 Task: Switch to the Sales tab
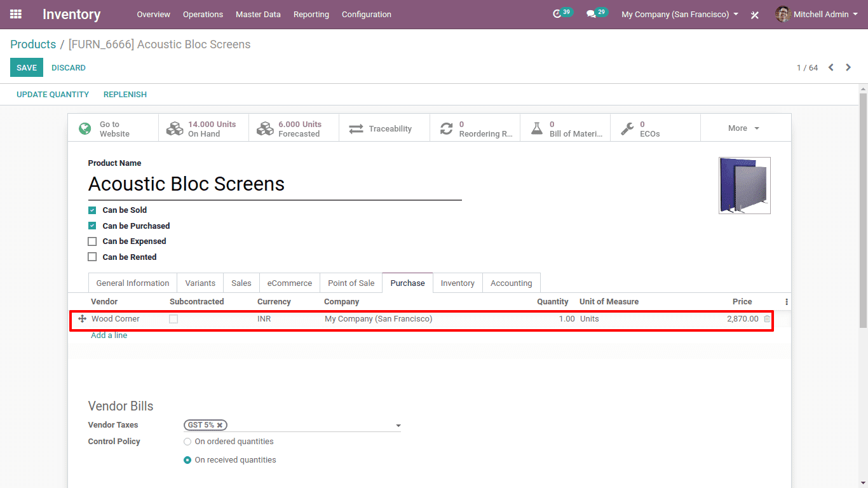(241, 283)
